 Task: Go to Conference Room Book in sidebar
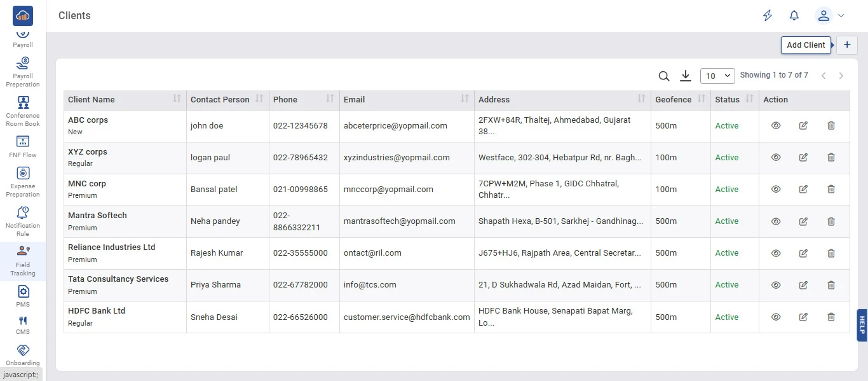(x=23, y=111)
